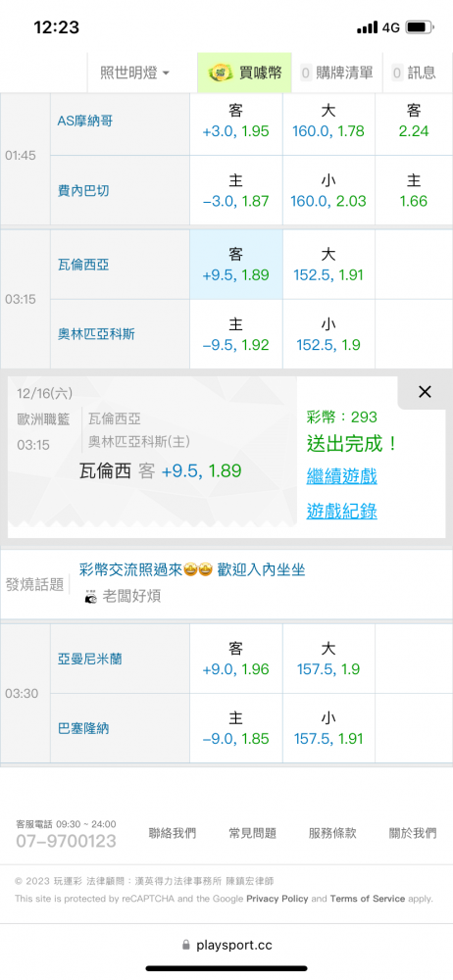Open the 瓦倫西亞 team link

[83, 265]
